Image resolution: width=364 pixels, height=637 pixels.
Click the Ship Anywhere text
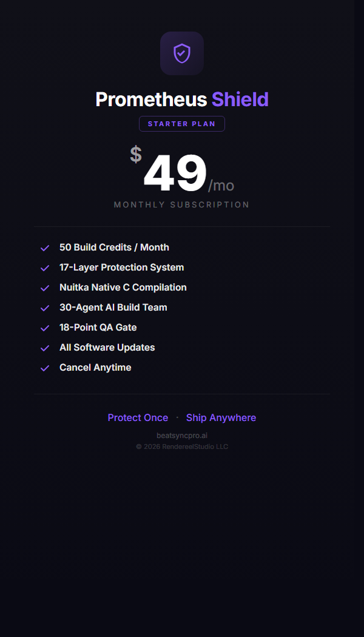221,417
